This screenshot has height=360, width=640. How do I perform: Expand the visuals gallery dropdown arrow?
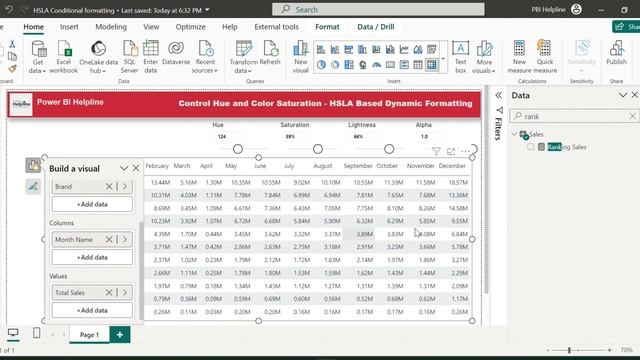(x=443, y=59)
